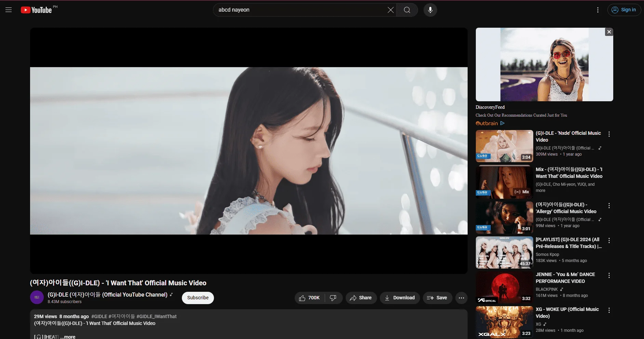Open options for 'Nxde' video
The height and width of the screenshot is (339, 644).
[x=609, y=134]
